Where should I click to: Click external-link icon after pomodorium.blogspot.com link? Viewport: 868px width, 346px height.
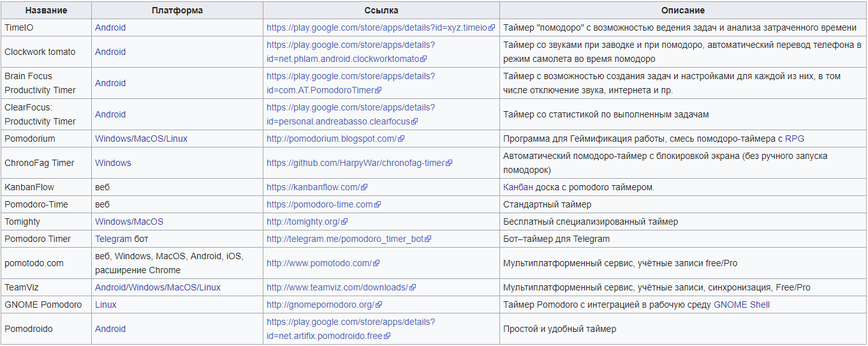pyautogui.click(x=401, y=139)
